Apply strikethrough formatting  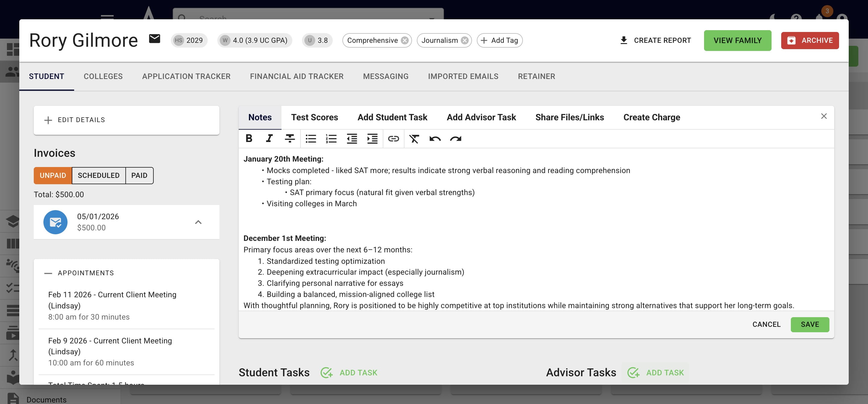pos(290,138)
